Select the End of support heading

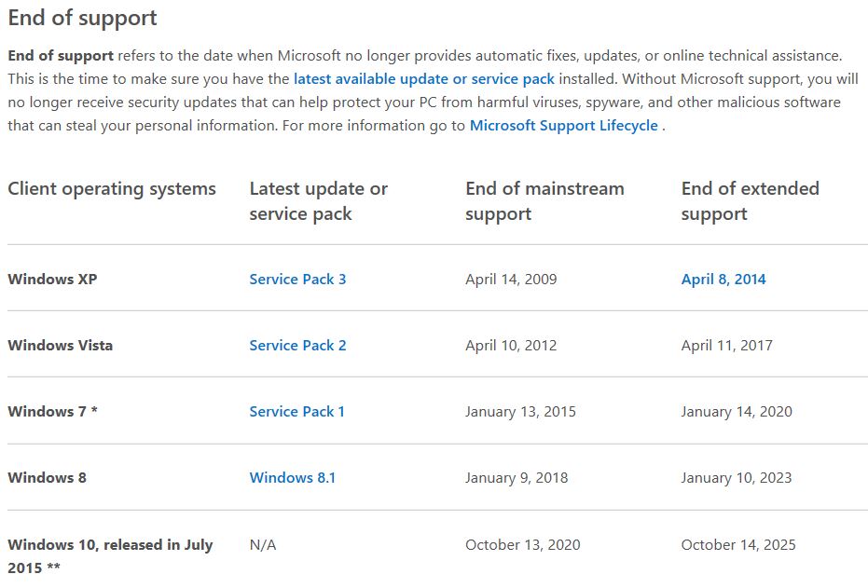[x=82, y=19]
